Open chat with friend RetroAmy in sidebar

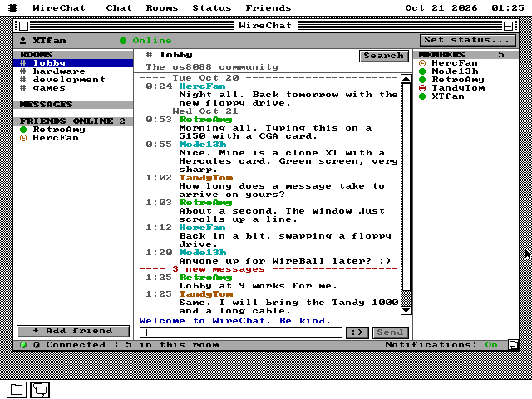click(73, 130)
